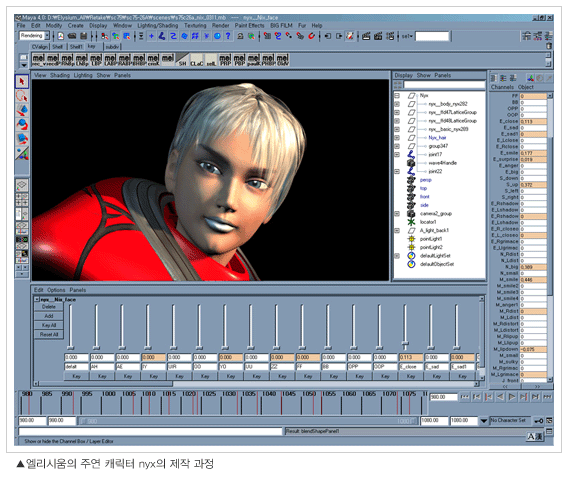Viewport: 568px width, 478px height.
Task: Choose the Scale tool in toolbox
Action: (22, 139)
